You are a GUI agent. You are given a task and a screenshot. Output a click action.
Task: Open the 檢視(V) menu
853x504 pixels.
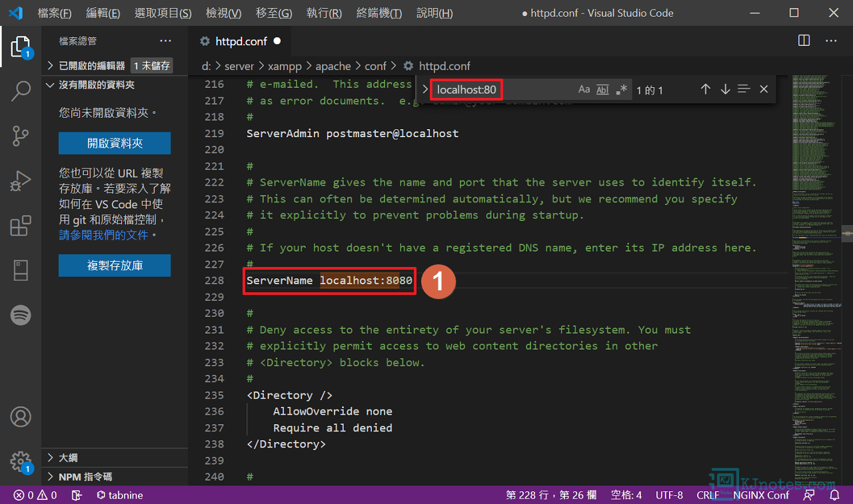pos(224,13)
